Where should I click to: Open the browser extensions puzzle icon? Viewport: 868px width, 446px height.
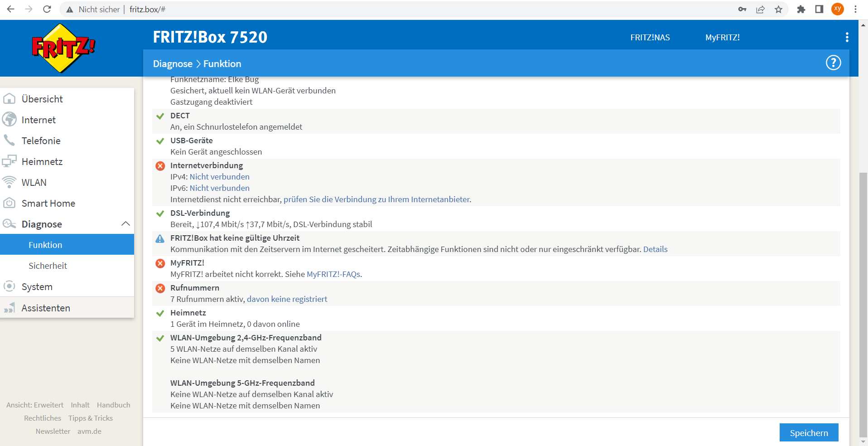(x=801, y=9)
